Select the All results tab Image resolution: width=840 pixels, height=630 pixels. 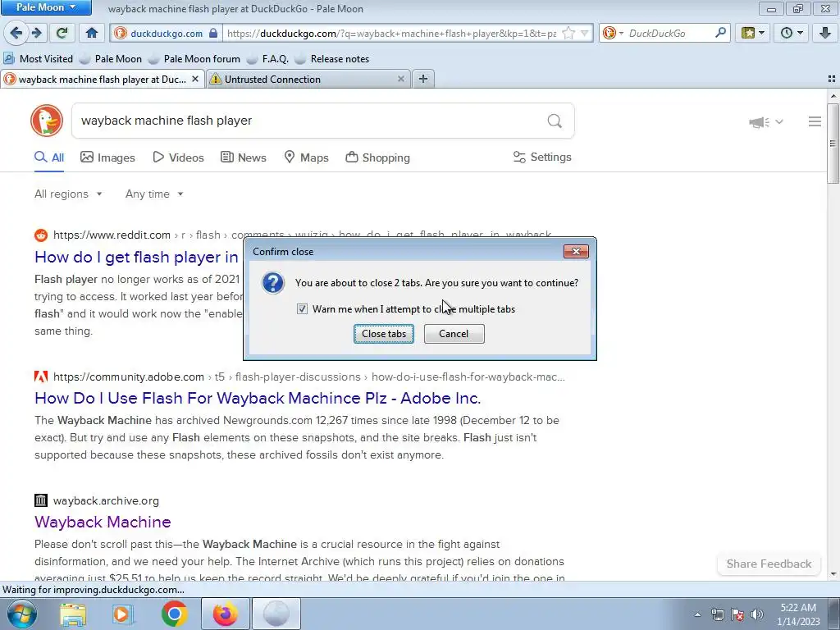tap(49, 157)
